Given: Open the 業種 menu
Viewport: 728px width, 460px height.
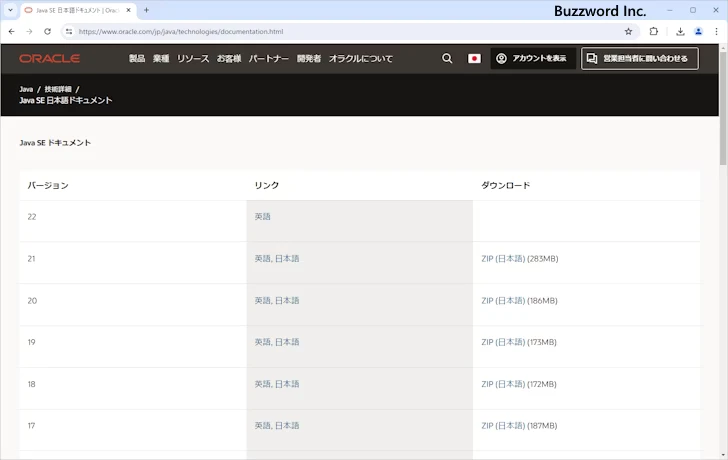Looking at the screenshot, I should 161,58.
